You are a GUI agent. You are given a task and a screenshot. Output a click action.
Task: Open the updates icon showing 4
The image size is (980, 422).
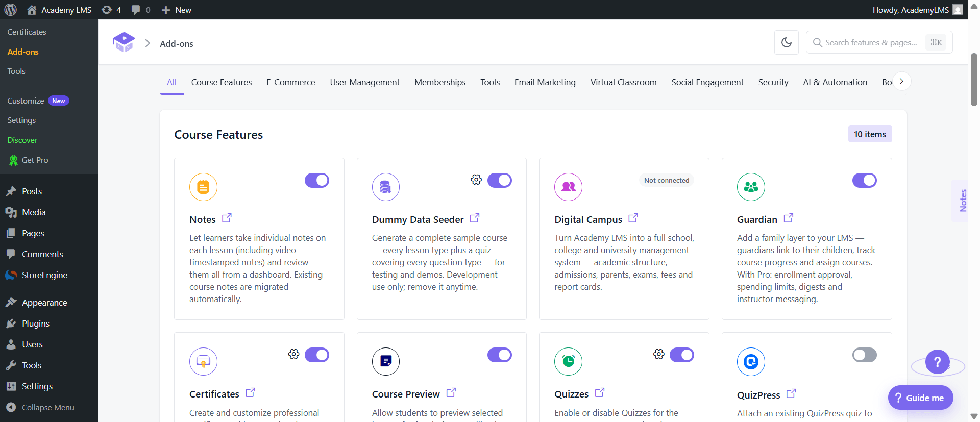[x=111, y=10]
